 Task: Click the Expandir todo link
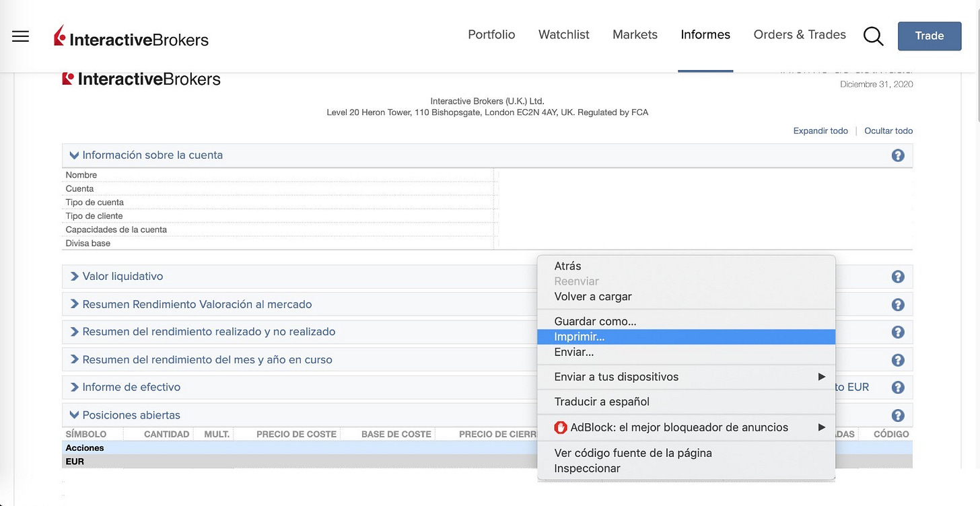click(x=820, y=131)
